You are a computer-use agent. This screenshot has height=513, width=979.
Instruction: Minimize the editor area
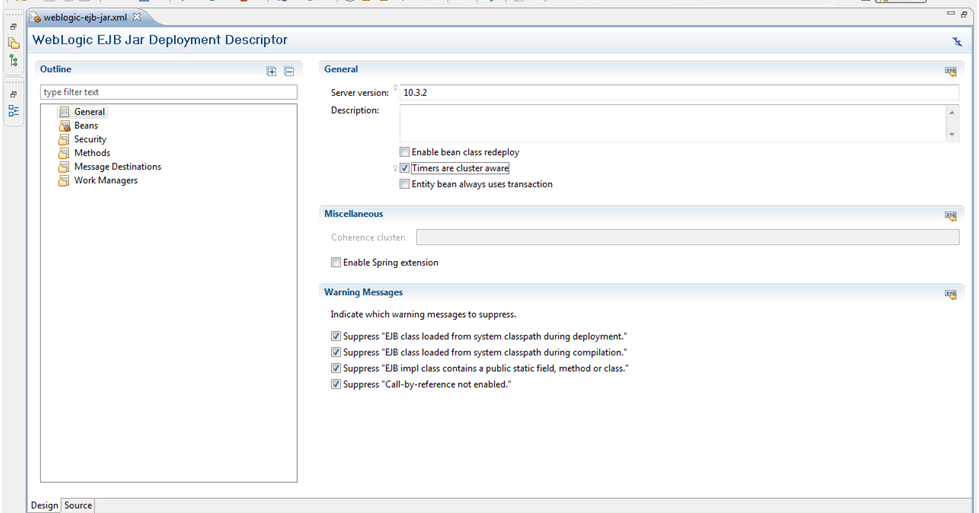[x=951, y=13]
